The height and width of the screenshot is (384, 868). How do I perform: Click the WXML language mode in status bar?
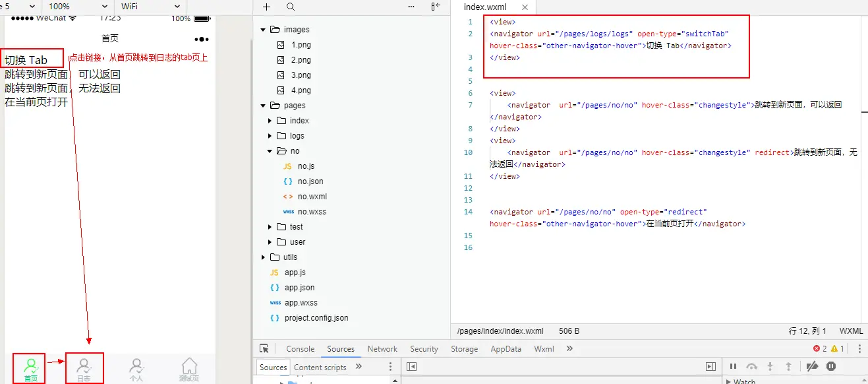851,331
